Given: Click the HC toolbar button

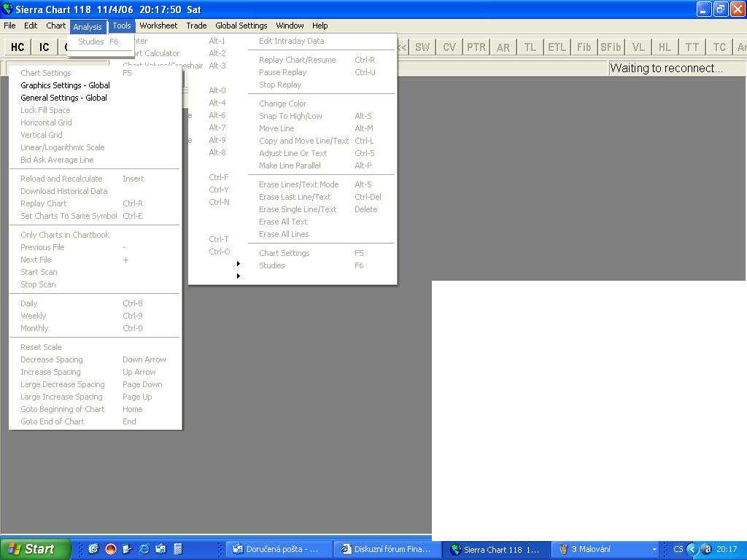Looking at the screenshot, I should click(x=18, y=47).
